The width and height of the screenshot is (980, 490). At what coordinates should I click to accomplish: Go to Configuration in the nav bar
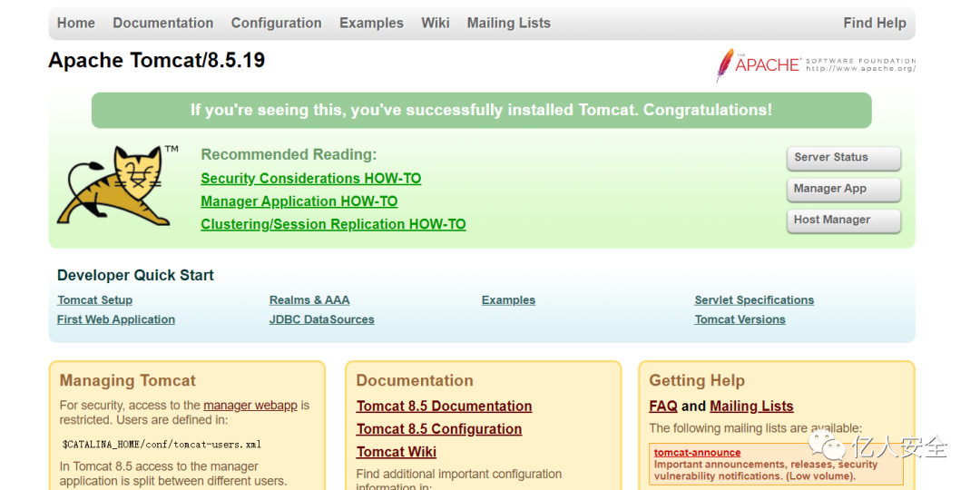[276, 23]
